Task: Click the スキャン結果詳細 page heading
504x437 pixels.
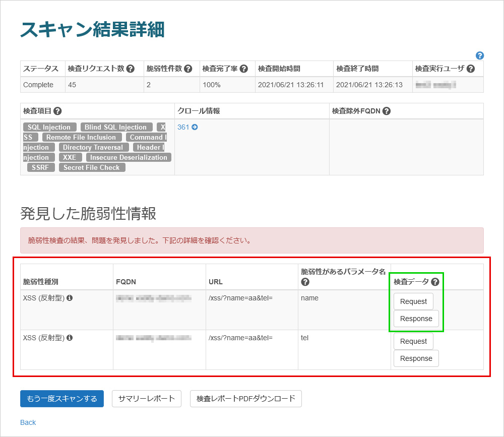Action: 92,29
